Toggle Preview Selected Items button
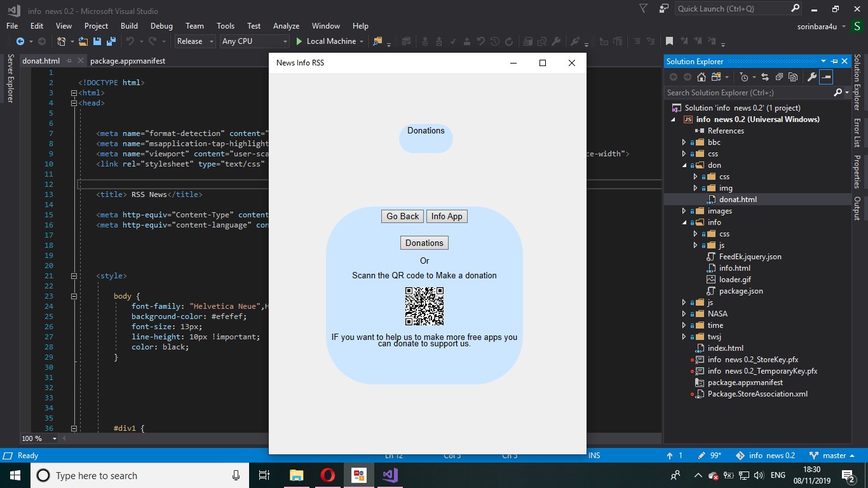 (825, 77)
